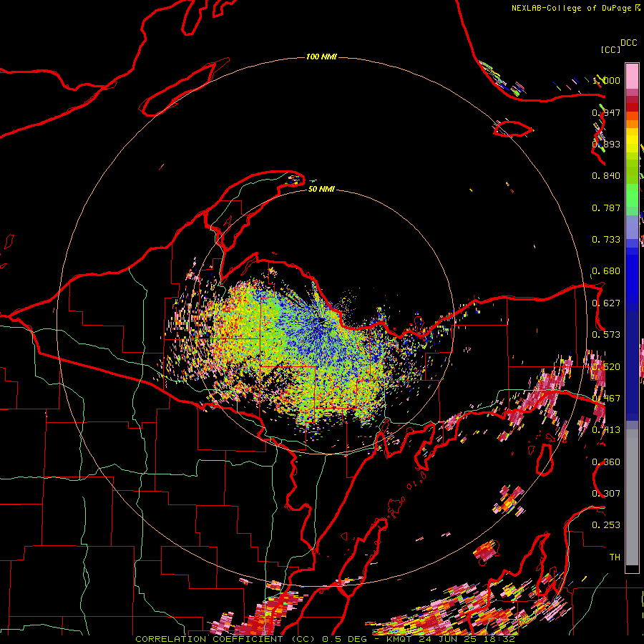Click the KMQT station ID in the caption
The image size is (644, 644).
click(x=399, y=639)
